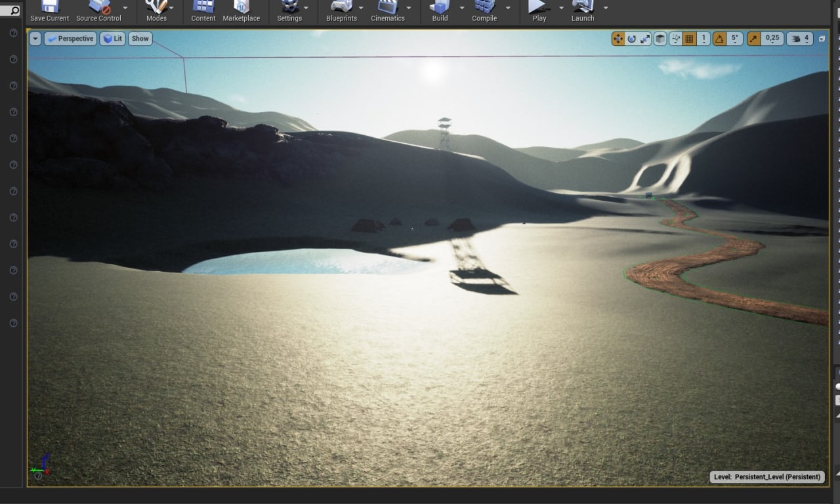Expand the Modes dropdown arrow
840x504 pixels.
(x=171, y=8)
